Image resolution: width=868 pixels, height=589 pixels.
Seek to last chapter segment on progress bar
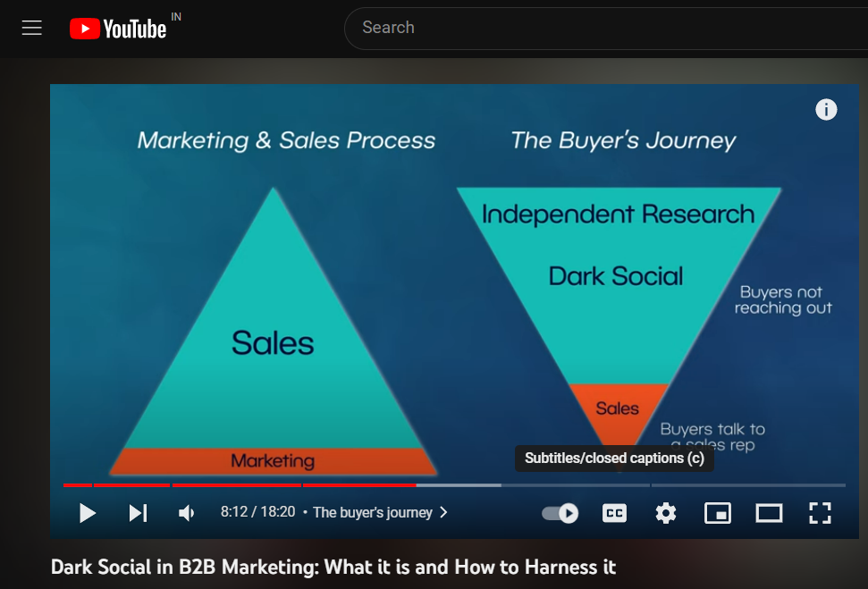point(748,485)
